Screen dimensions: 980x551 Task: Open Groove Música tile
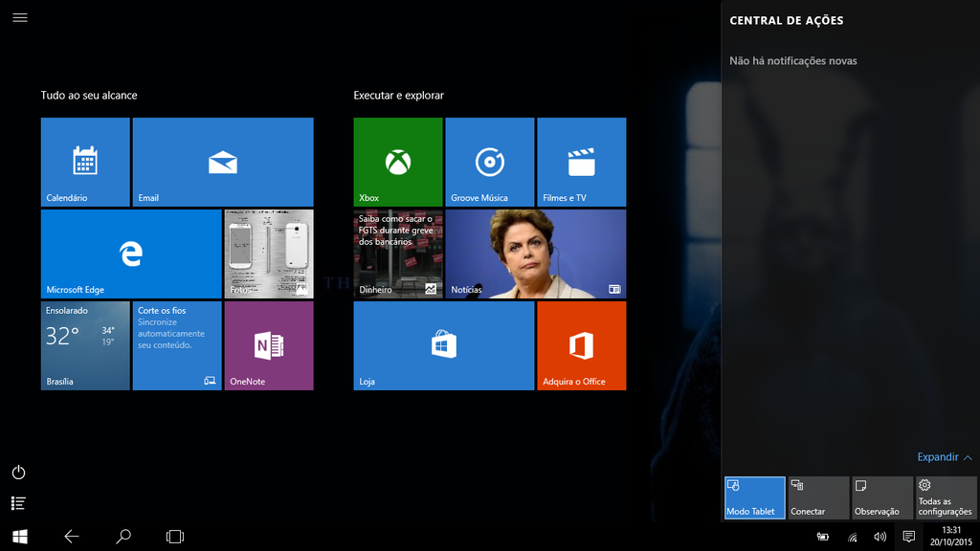pyautogui.click(x=490, y=162)
